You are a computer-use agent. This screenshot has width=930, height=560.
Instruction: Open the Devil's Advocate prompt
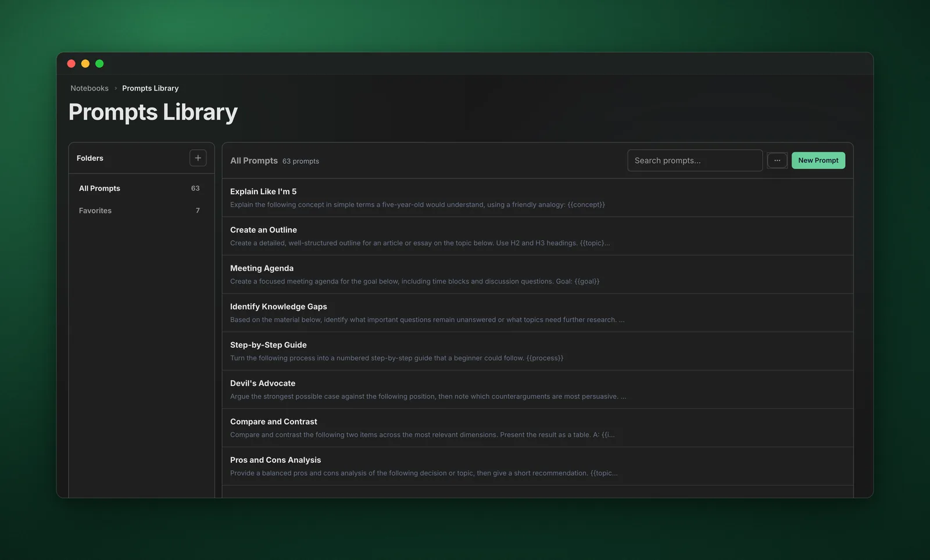tap(538, 389)
